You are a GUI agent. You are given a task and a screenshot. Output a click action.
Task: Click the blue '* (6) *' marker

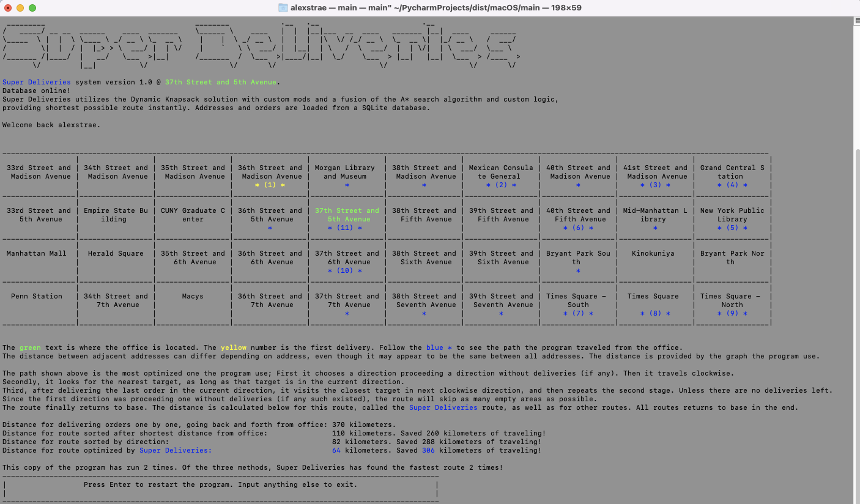point(578,228)
